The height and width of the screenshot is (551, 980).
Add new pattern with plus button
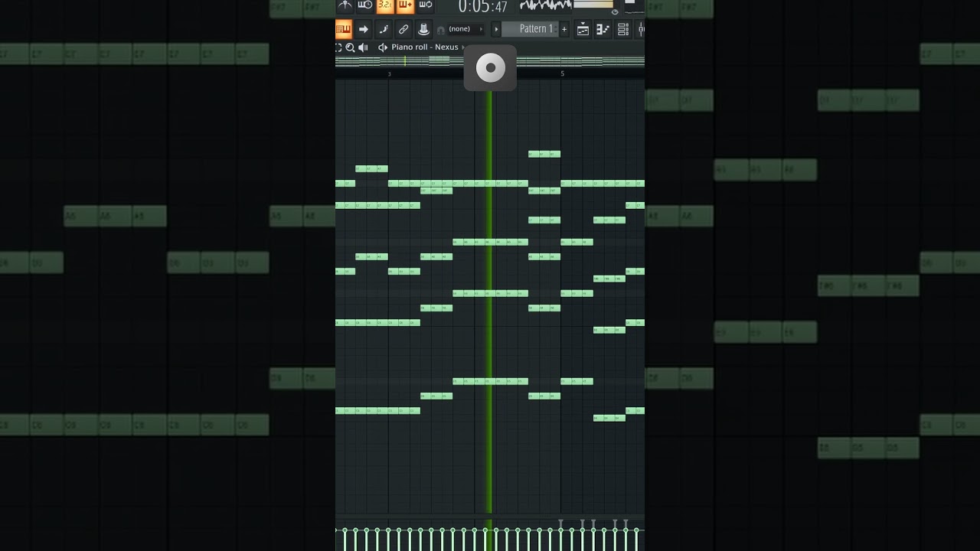pos(564,29)
